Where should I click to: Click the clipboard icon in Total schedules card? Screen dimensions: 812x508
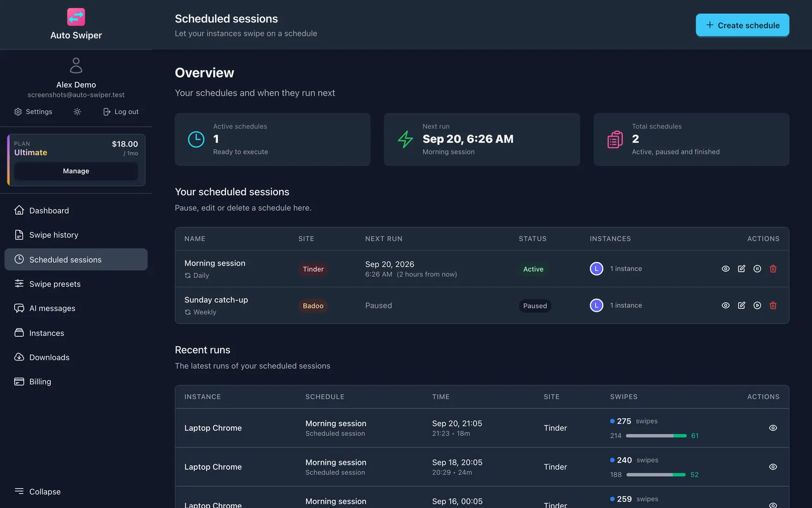[615, 139]
